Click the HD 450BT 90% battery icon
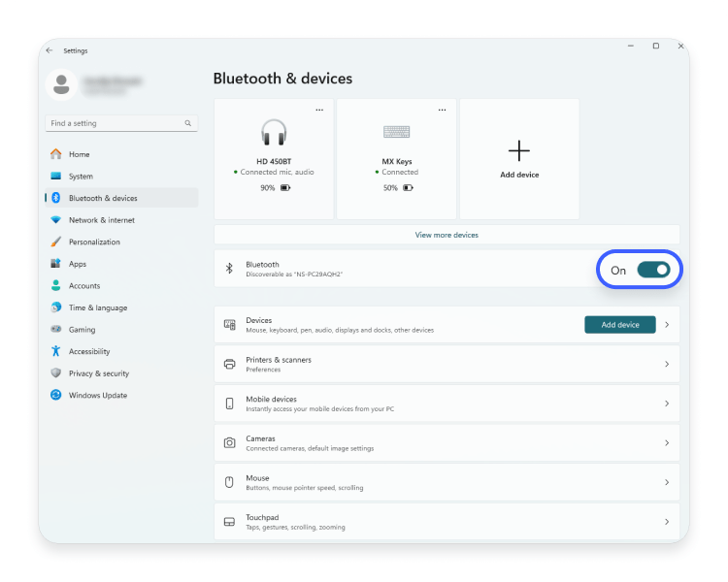This screenshot has height=582, width=728. [285, 187]
